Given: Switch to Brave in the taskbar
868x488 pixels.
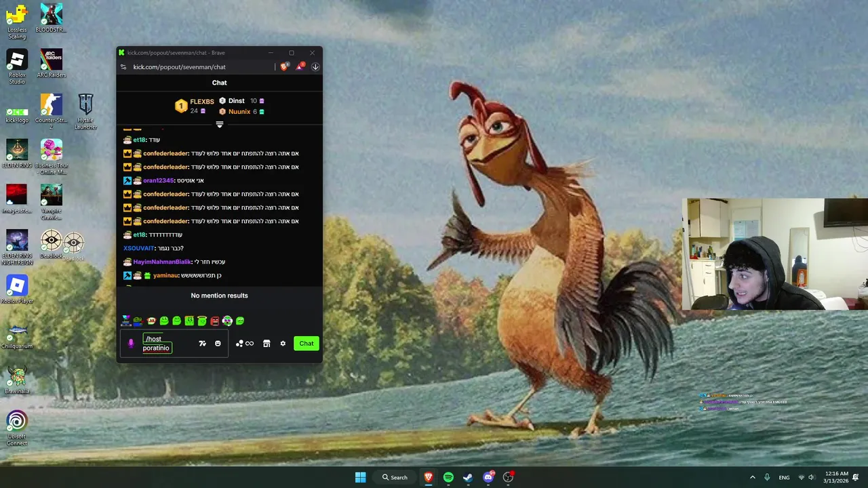Looking at the screenshot, I should (x=429, y=477).
